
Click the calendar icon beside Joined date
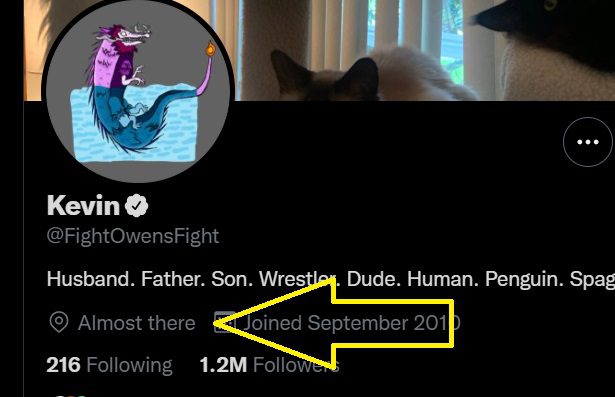[225, 322]
